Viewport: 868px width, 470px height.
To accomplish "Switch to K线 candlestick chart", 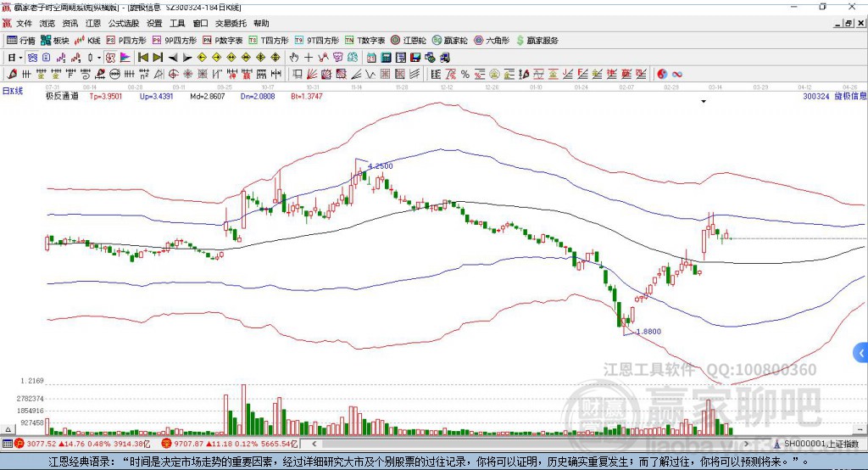I will [x=87, y=41].
